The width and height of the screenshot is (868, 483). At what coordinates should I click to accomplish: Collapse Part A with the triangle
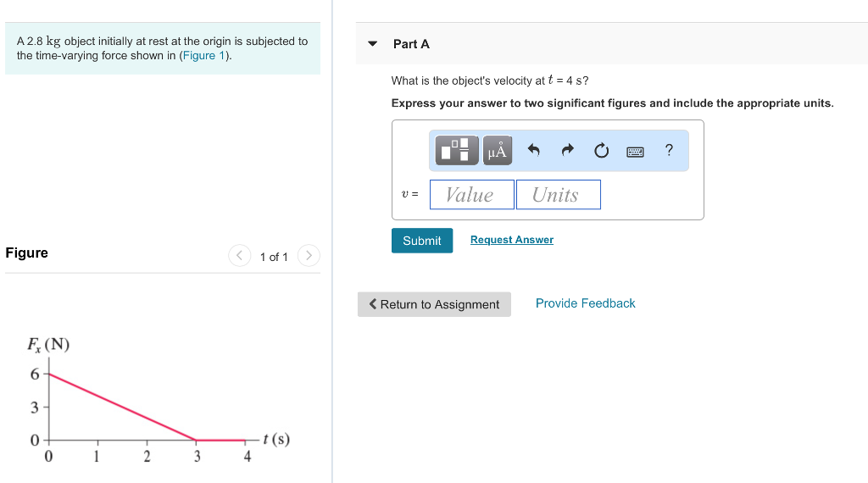[373, 44]
